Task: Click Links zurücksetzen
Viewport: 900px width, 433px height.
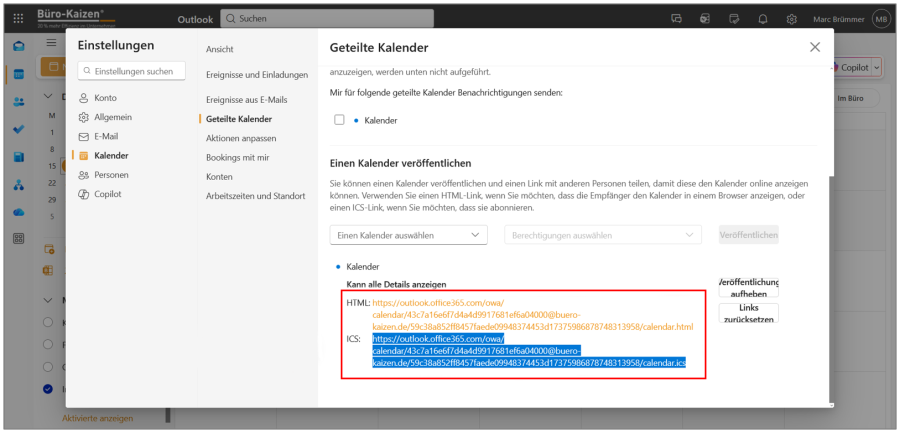Action: (748, 313)
